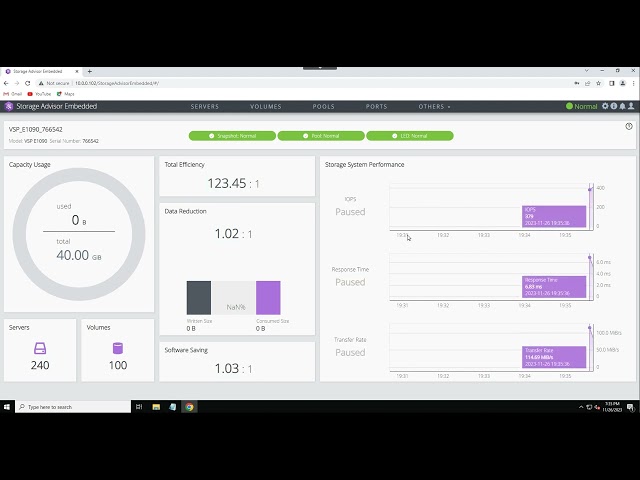
Task: Open the help icon in the system summary panel
Action: click(629, 127)
